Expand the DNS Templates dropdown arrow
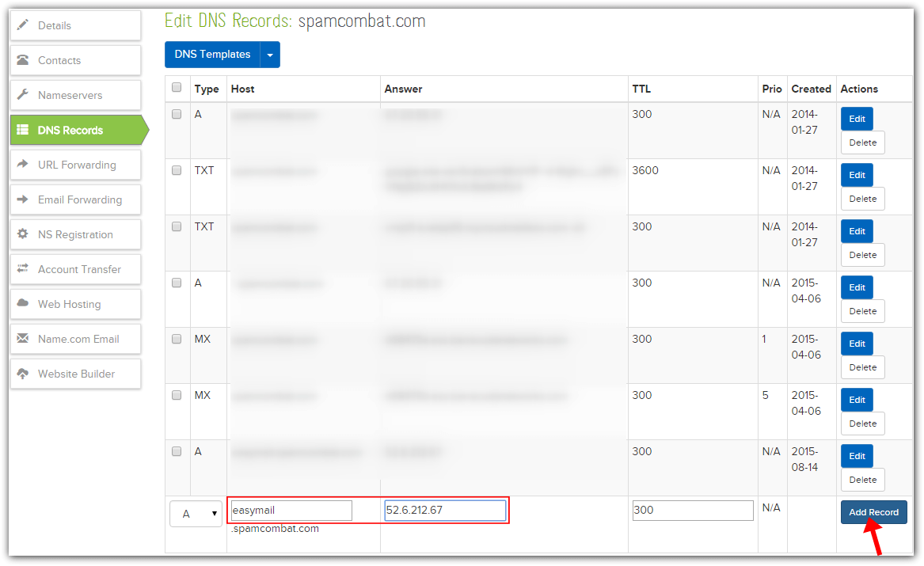The image size is (924, 566). click(270, 55)
